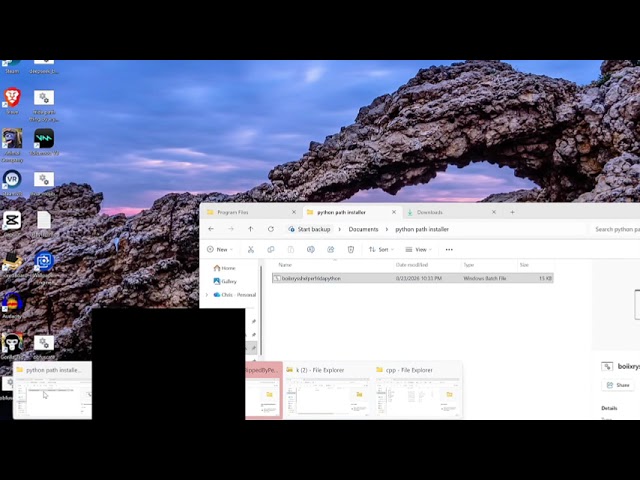640x480 pixels.
Task: Sort by Date modified column header
Action: click(x=412, y=265)
